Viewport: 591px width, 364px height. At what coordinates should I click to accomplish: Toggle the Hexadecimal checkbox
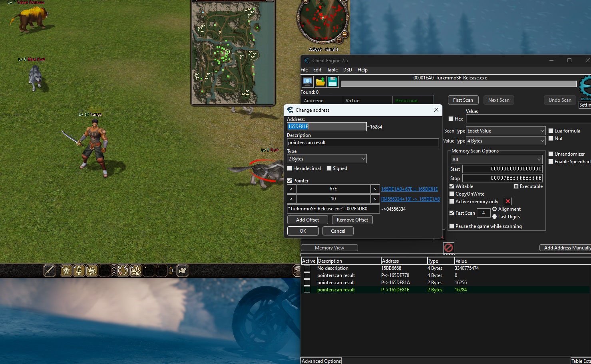(290, 168)
